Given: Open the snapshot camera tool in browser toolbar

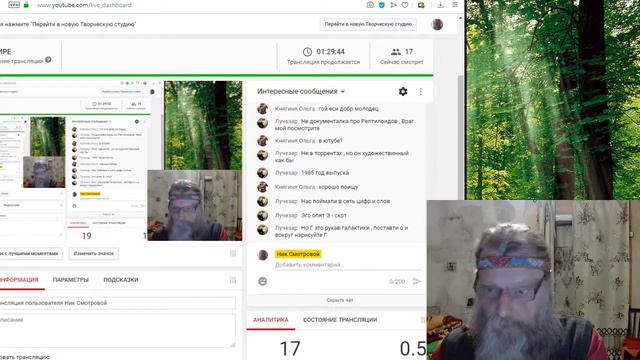Looking at the screenshot, I should click(370, 5).
